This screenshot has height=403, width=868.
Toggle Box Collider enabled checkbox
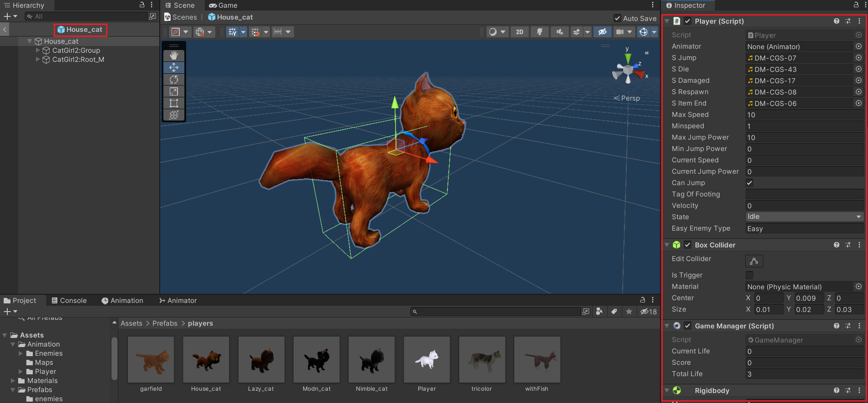[688, 245]
